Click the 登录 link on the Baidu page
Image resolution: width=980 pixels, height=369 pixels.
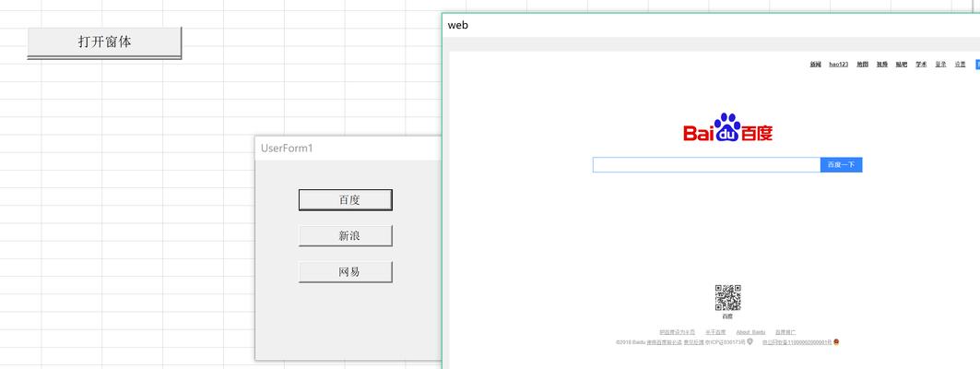[940, 65]
